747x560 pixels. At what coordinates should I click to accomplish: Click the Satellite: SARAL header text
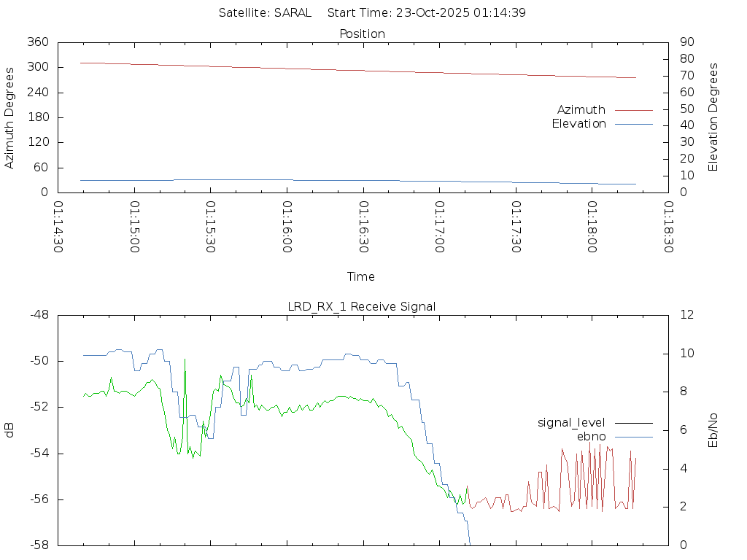(265, 13)
